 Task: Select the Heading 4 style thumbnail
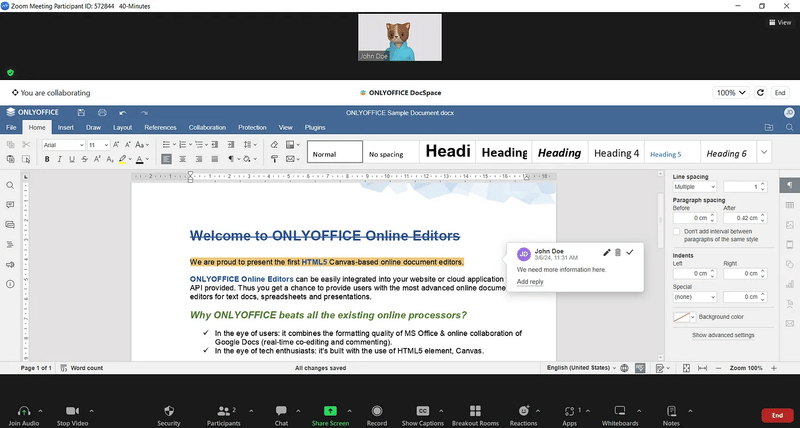point(616,152)
